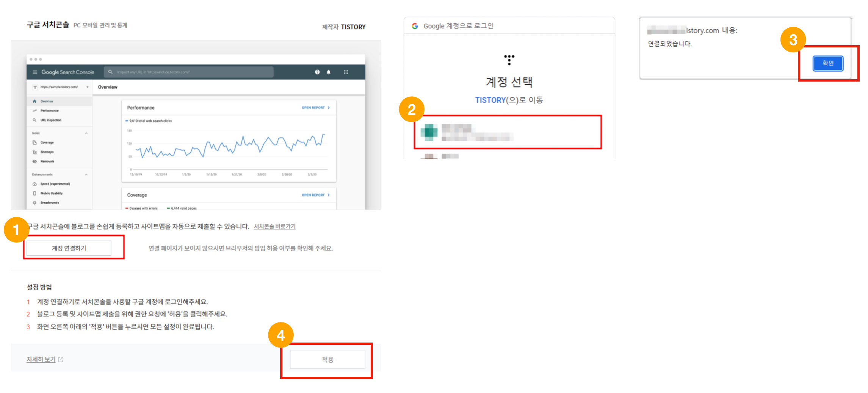Open the 서치콘솔 바로가기 link
Screen dimensions: 868x393
[274, 226]
